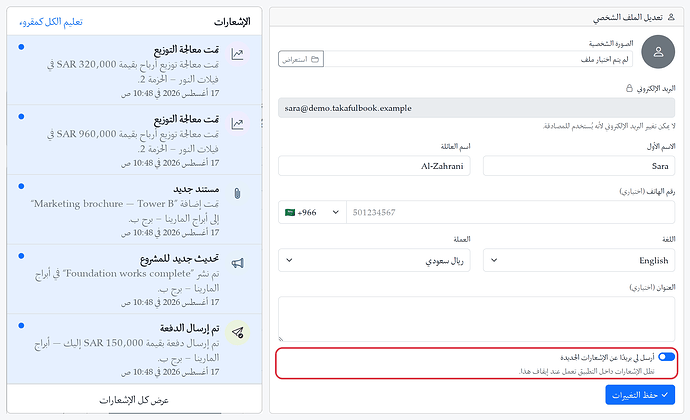Open SAR 320,000 تمت معالجة التوزيع notification text

coord(134,70)
